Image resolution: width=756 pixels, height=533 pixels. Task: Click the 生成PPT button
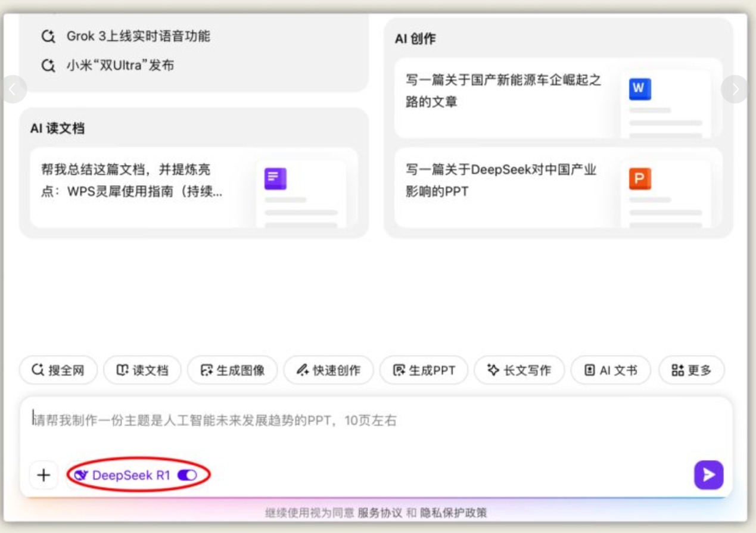point(424,370)
